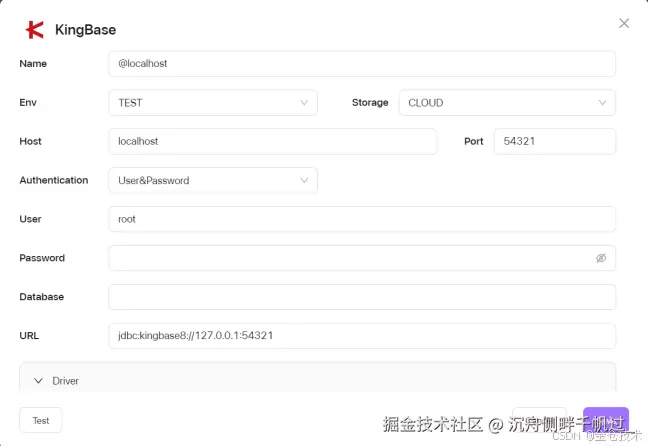Click the purple save button
Screen dimensions: 648x447
[606, 420]
